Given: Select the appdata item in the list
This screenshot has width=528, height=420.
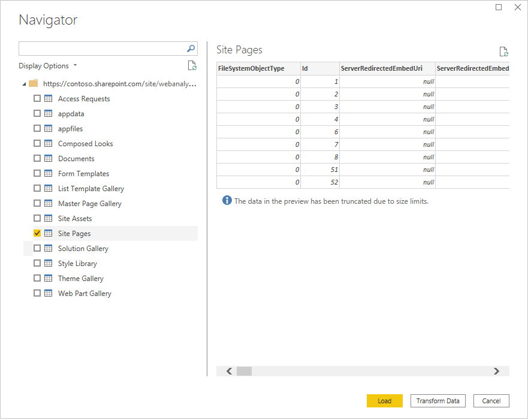Looking at the screenshot, I should [70, 113].
